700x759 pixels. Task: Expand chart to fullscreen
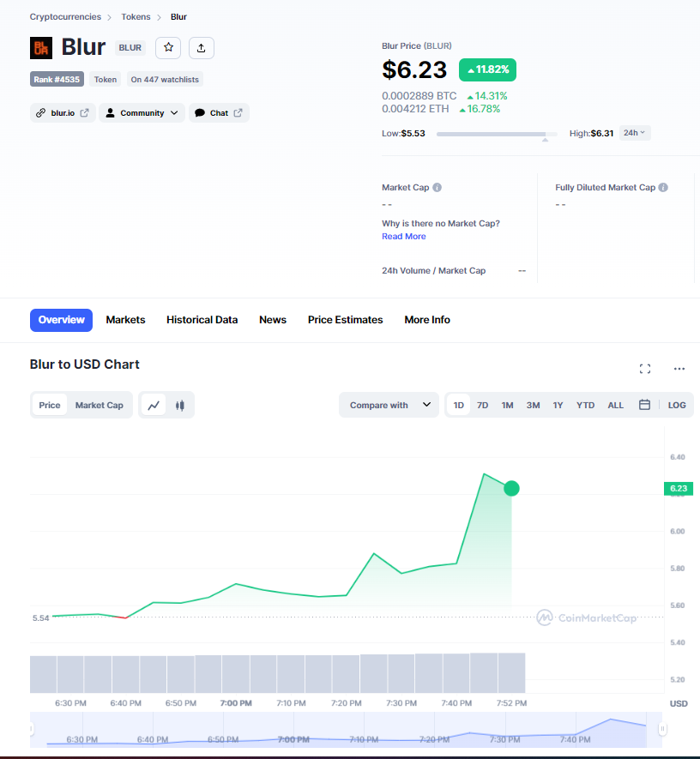645,369
